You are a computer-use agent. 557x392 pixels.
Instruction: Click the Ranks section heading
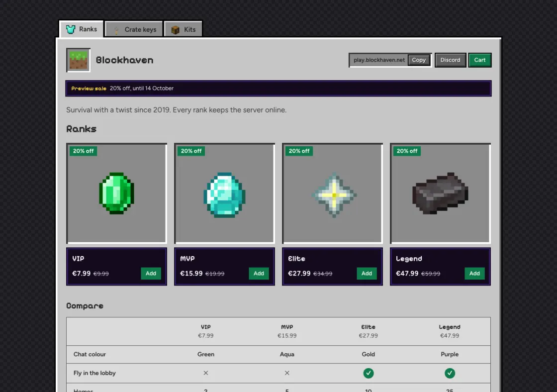click(82, 129)
